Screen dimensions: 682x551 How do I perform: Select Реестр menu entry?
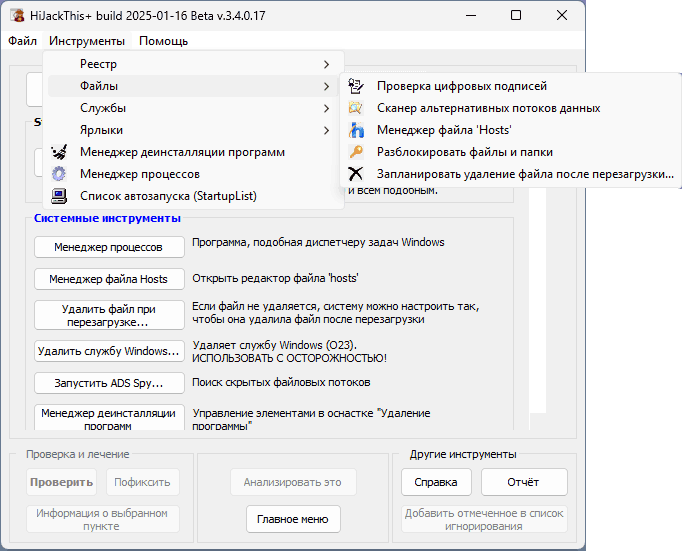pos(193,64)
